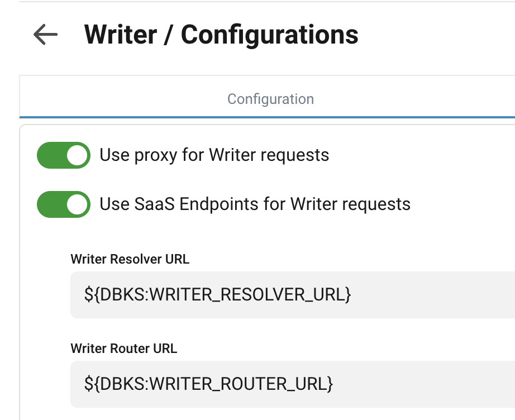
Task: Click the Writer / Configurations page title
Action: pyautogui.click(x=221, y=35)
